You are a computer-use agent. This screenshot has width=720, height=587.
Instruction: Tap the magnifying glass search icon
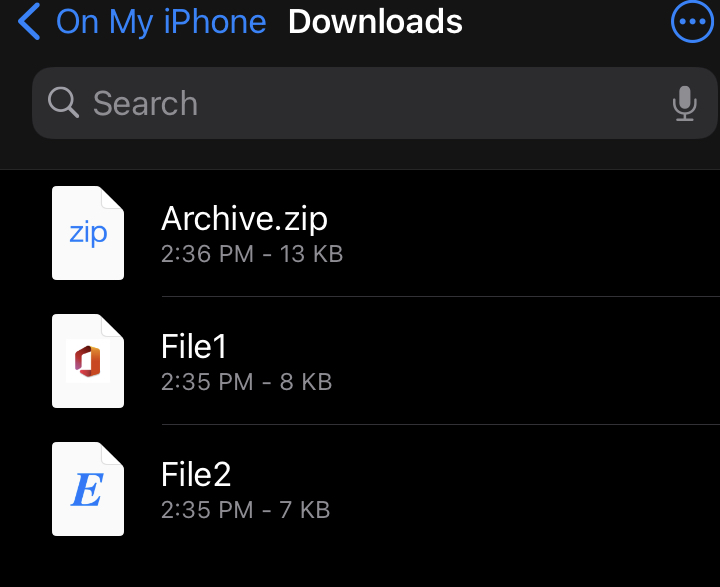point(63,102)
